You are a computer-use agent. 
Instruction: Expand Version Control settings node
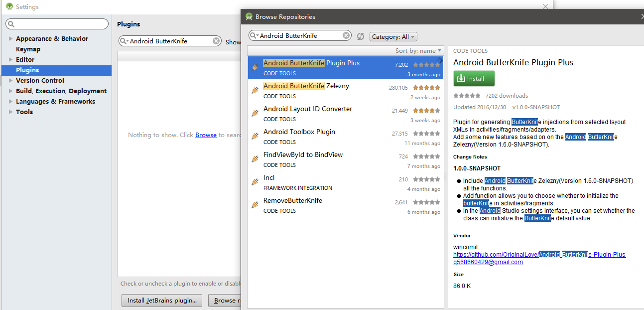point(10,80)
